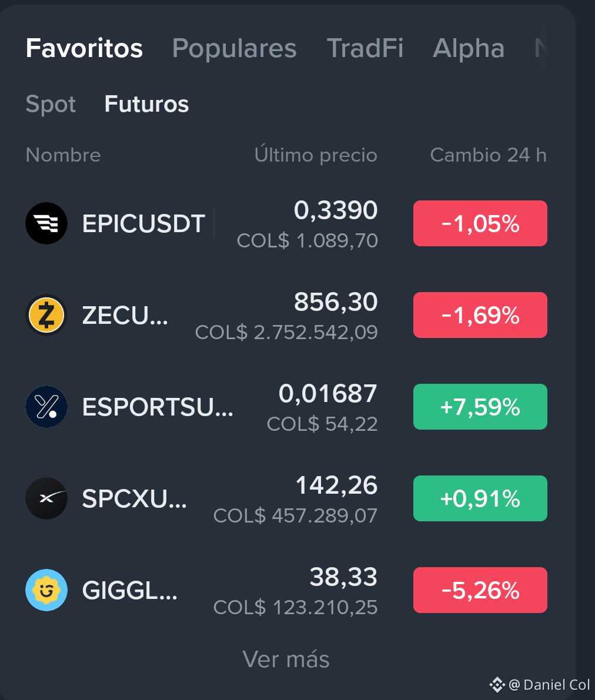Screen dimensions: 595x700
Task: Switch to the Populares tab
Action: pyautogui.click(x=234, y=48)
